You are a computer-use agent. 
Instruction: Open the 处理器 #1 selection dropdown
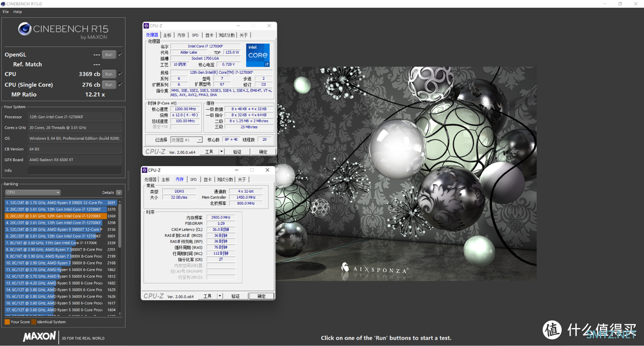point(187,140)
